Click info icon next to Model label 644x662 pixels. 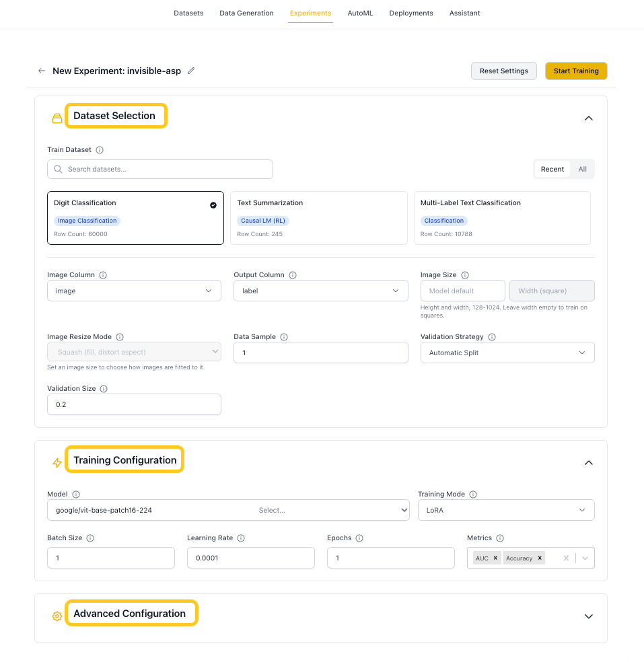(76, 494)
